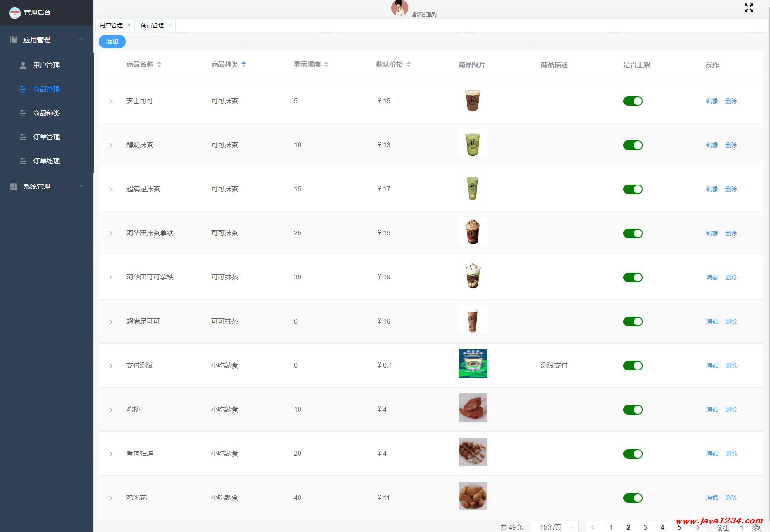Sort by 默认价格 column arrows

click(x=409, y=64)
